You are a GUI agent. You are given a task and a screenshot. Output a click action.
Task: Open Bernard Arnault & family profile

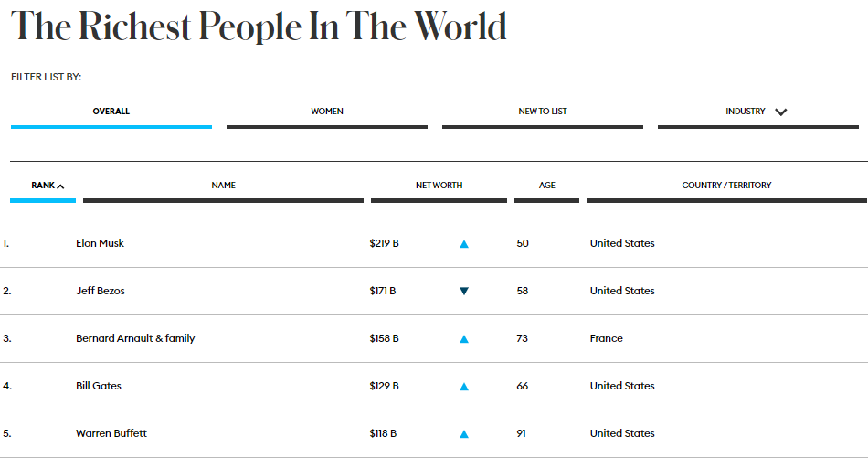pyautogui.click(x=135, y=338)
